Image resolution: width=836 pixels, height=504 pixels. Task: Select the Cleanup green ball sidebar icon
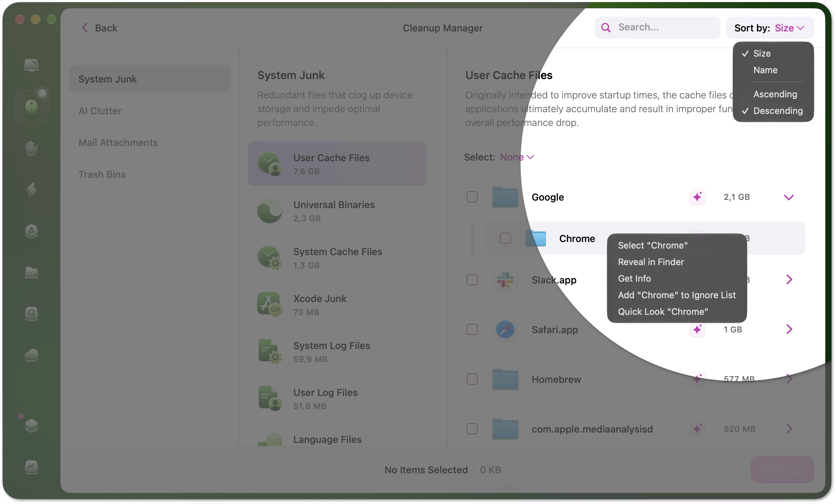pyautogui.click(x=31, y=107)
